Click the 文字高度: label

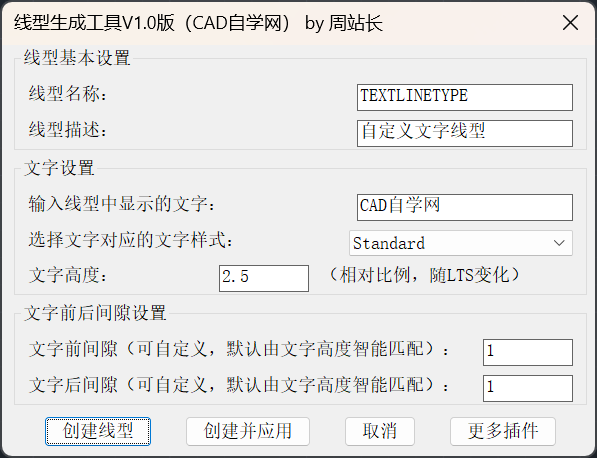[68, 275]
